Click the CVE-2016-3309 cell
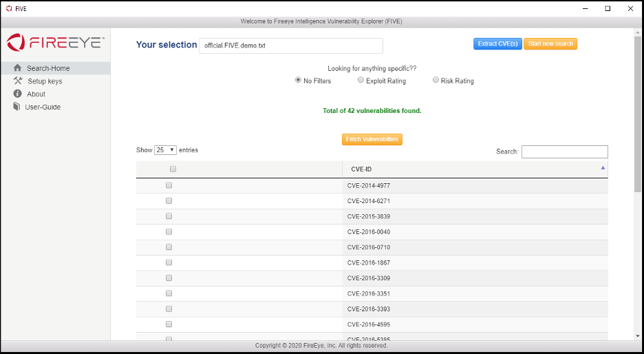644x354 pixels. pyautogui.click(x=475, y=278)
